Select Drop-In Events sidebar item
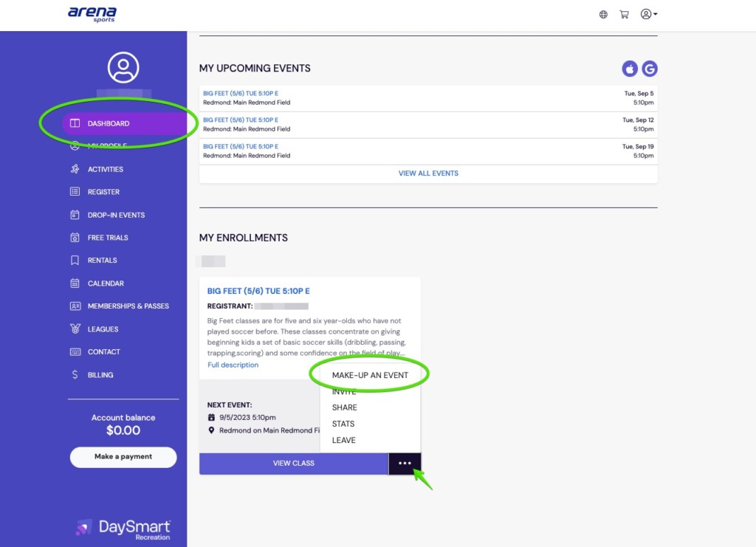 pos(116,215)
